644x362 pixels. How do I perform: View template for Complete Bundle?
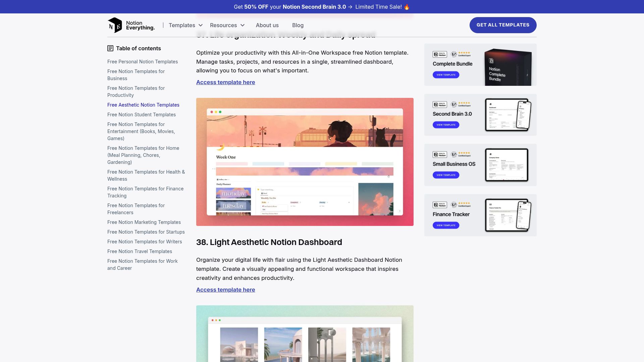(x=446, y=75)
